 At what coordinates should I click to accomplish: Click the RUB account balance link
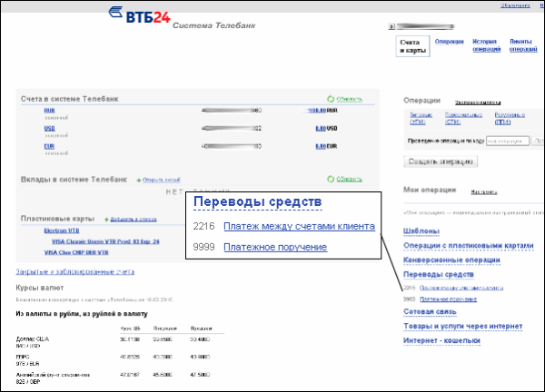pos(317,111)
